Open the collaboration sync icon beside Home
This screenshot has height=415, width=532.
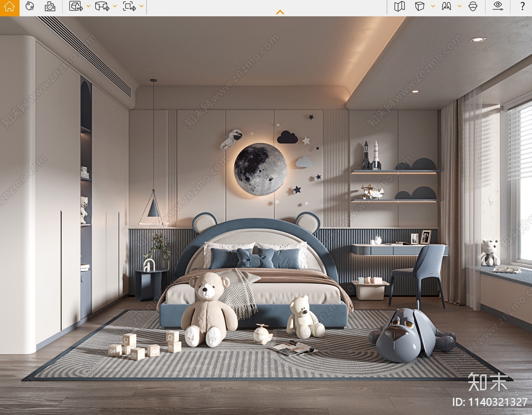pyautogui.click(x=30, y=6)
